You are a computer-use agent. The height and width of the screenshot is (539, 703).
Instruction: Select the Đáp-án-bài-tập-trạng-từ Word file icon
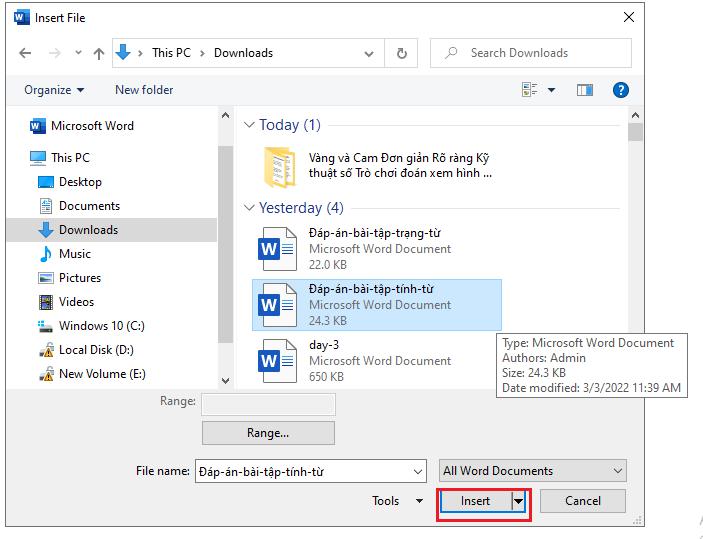(277, 249)
